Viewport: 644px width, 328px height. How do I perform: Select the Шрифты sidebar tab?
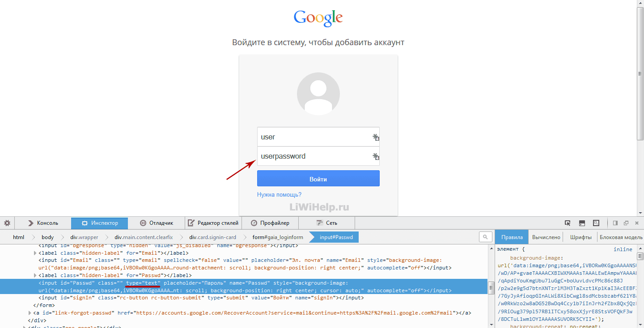[x=581, y=237]
